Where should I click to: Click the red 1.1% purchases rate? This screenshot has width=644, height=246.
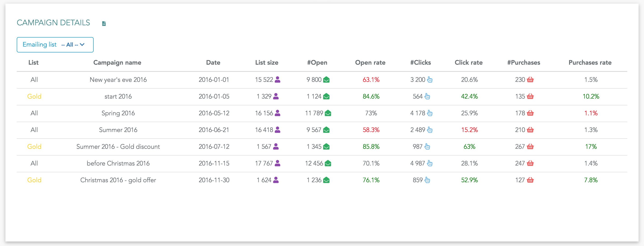tap(591, 113)
